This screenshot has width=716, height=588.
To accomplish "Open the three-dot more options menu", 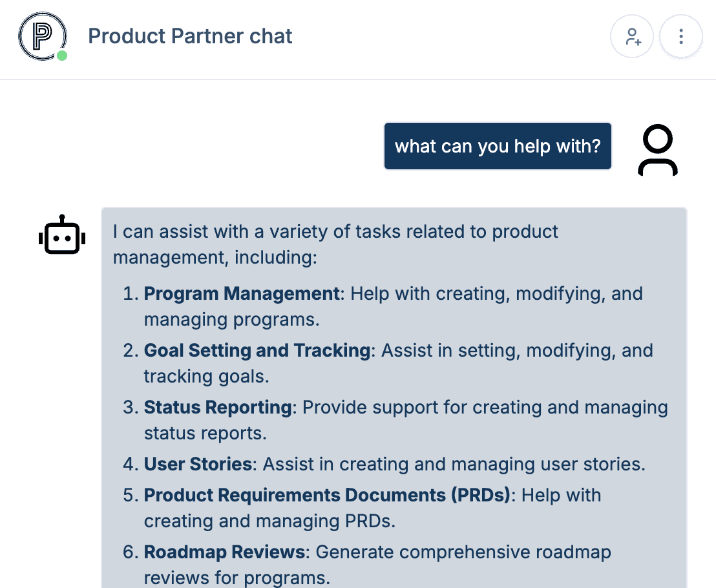I will tap(681, 37).
